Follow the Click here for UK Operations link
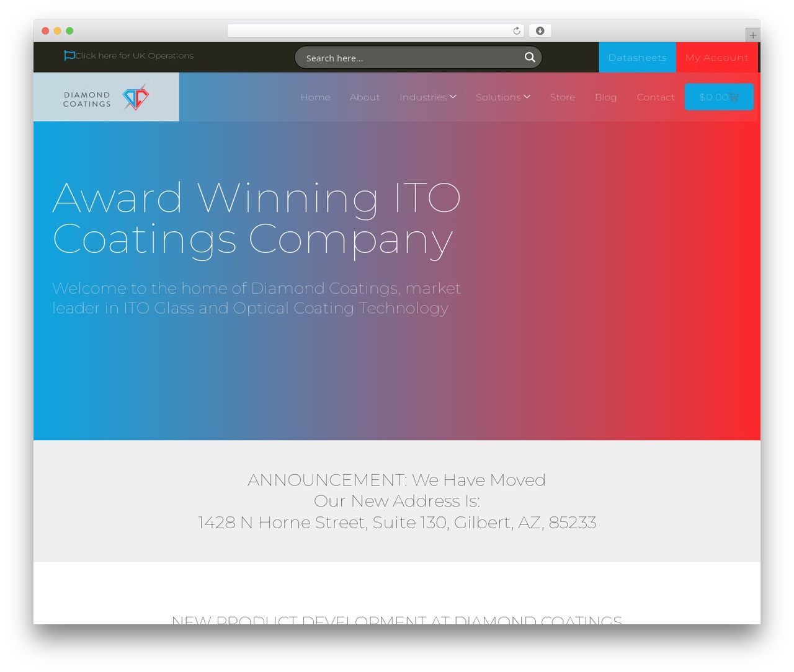794x672 pixels. point(135,56)
